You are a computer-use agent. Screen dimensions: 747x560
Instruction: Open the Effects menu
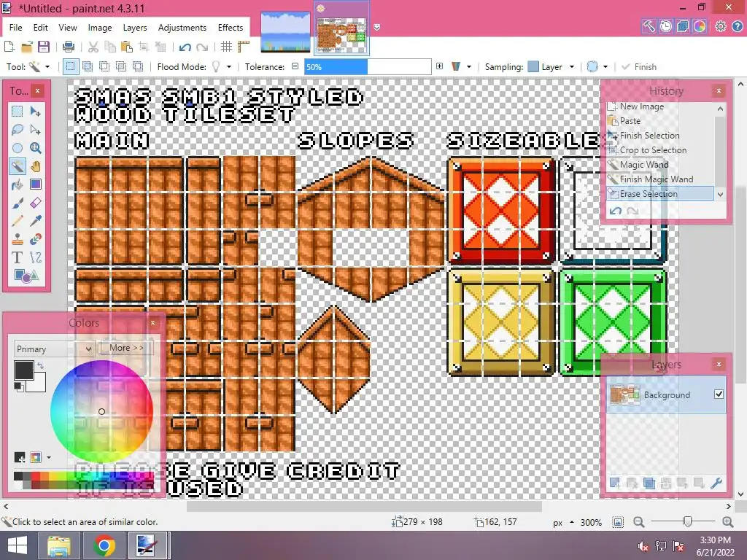point(231,28)
